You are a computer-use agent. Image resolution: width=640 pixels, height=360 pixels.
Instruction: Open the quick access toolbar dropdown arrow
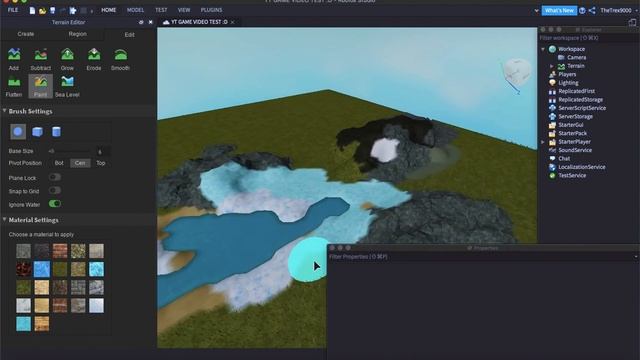(x=92, y=11)
